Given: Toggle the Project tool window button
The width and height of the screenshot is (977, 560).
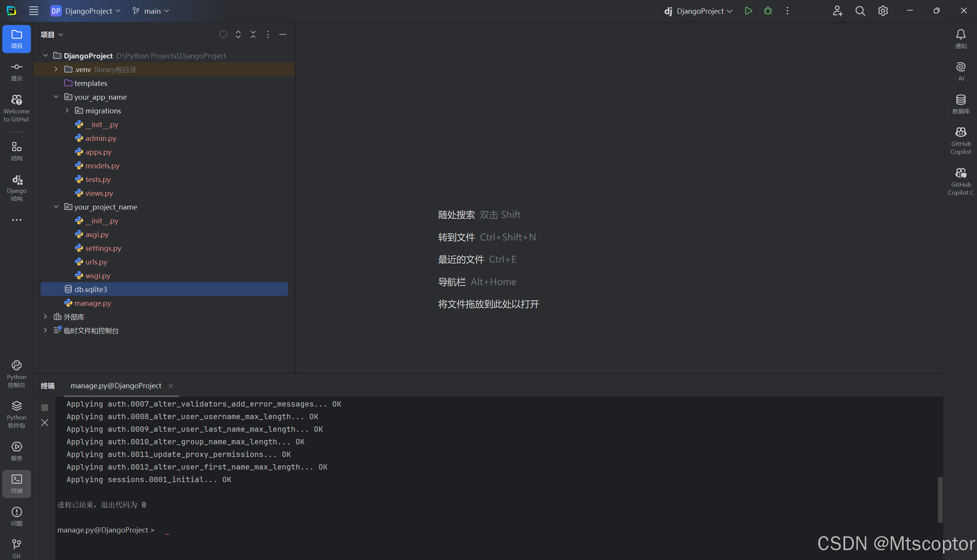Looking at the screenshot, I should [x=16, y=39].
